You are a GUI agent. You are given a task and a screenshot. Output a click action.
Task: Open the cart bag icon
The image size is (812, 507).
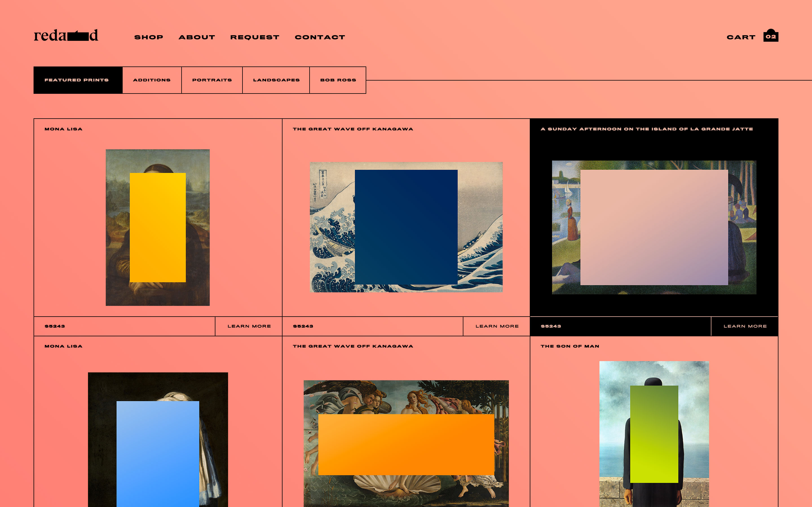pyautogui.click(x=770, y=36)
